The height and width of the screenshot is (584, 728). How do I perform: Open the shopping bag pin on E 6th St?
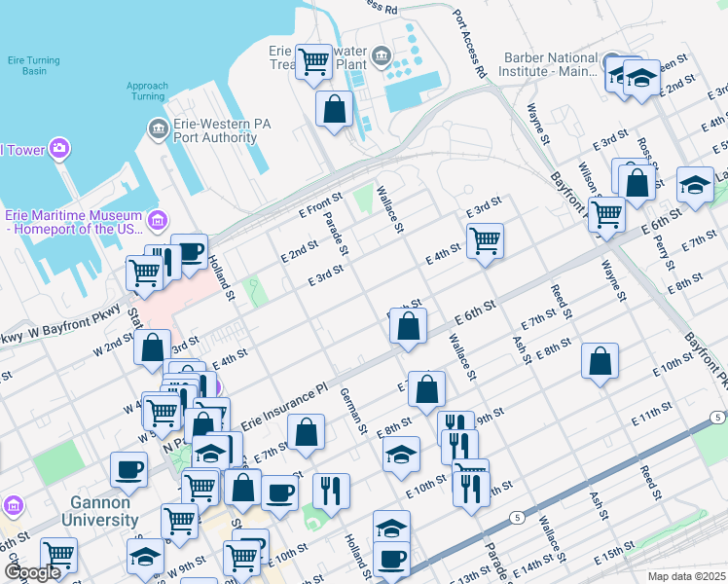point(409,327)
